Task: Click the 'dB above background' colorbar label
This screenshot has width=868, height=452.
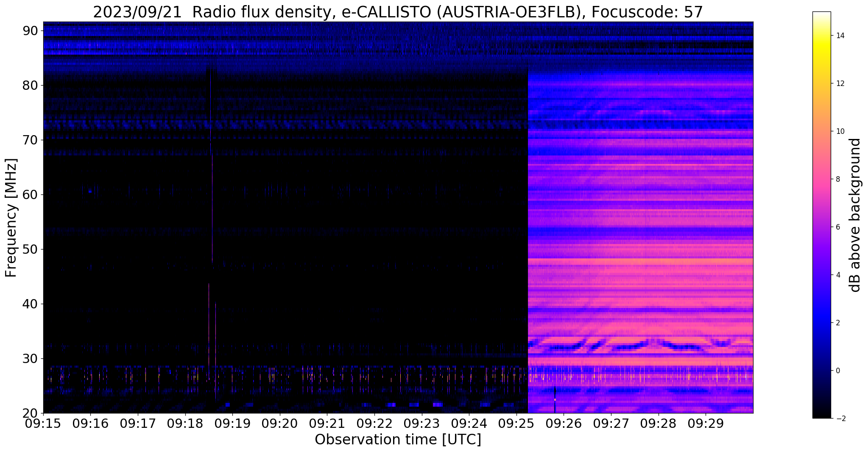Action: coord(855,215)
